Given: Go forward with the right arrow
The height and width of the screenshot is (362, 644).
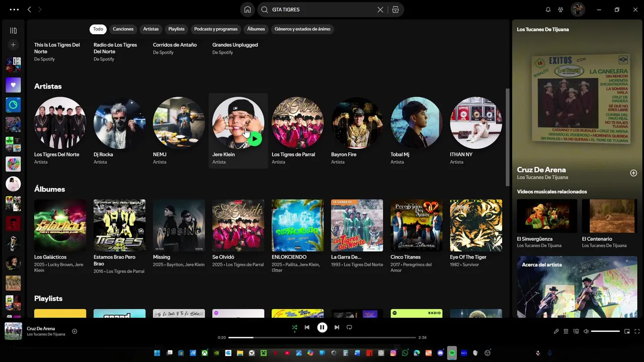Looking at the screenshot, I should point(40,10).
